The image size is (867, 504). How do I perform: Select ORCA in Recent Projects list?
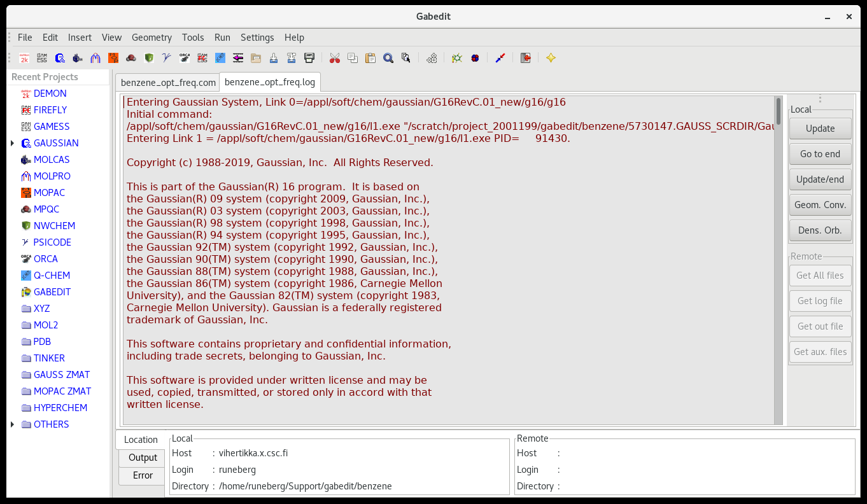46,259
